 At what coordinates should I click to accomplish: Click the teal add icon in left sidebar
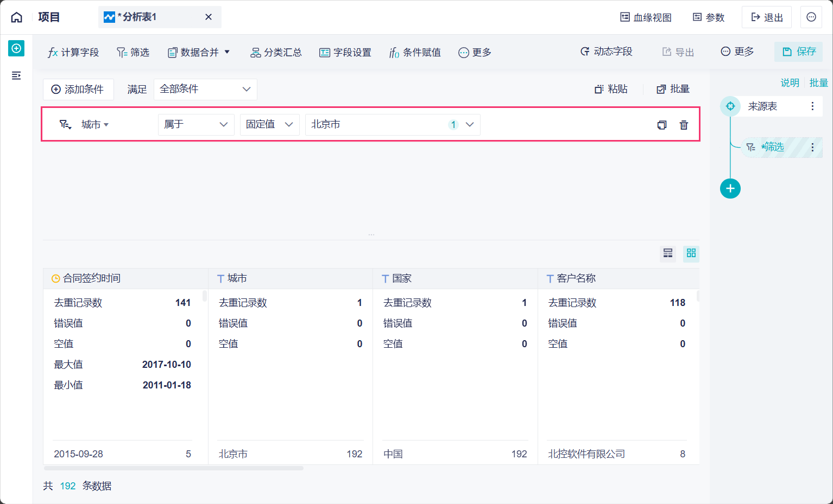(x=16, y=48)
